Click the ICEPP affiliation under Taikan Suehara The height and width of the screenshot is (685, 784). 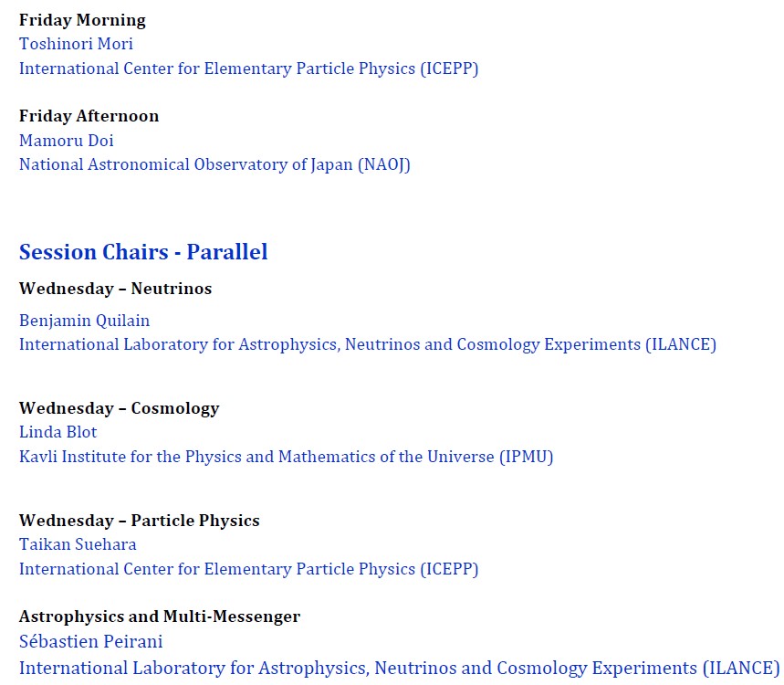coord(248,569)
